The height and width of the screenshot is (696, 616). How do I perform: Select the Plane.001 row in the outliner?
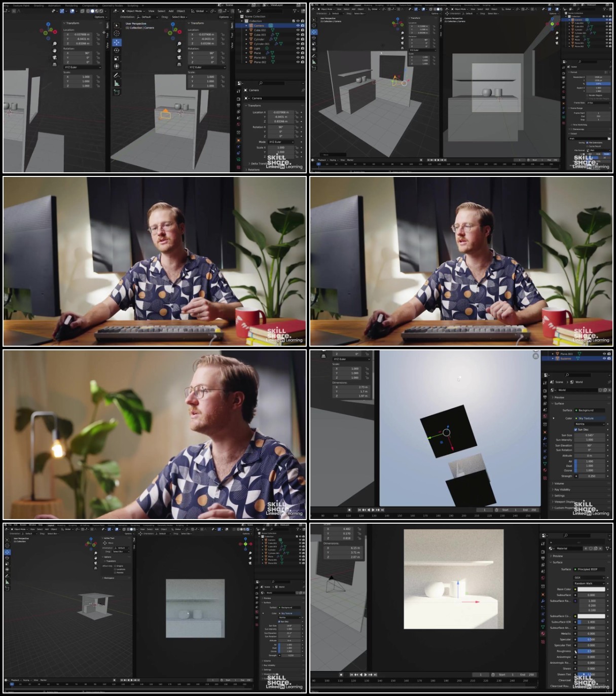pos(271,57)
